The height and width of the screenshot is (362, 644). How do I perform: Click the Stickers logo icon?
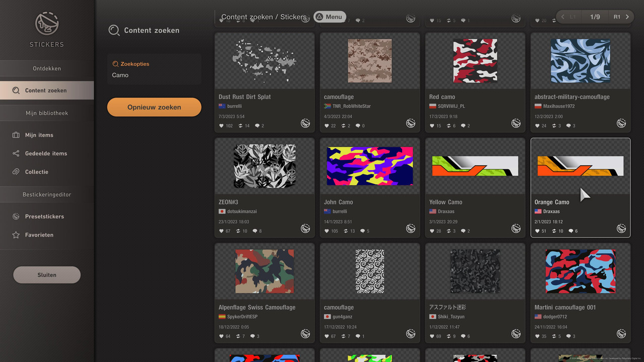[47, 24]
